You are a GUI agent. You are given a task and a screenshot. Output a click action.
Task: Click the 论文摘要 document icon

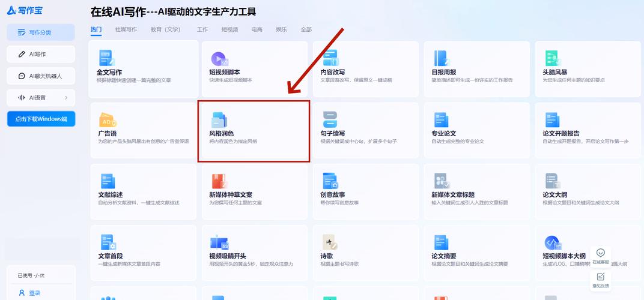pos(442,242)
